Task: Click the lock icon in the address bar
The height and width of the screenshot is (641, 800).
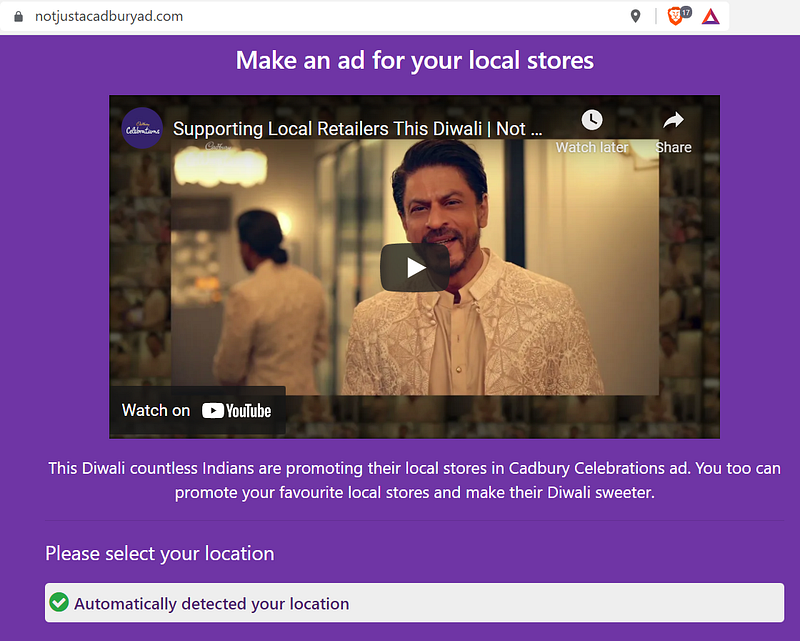Action: pyautogui.click(x=18, y=16)
